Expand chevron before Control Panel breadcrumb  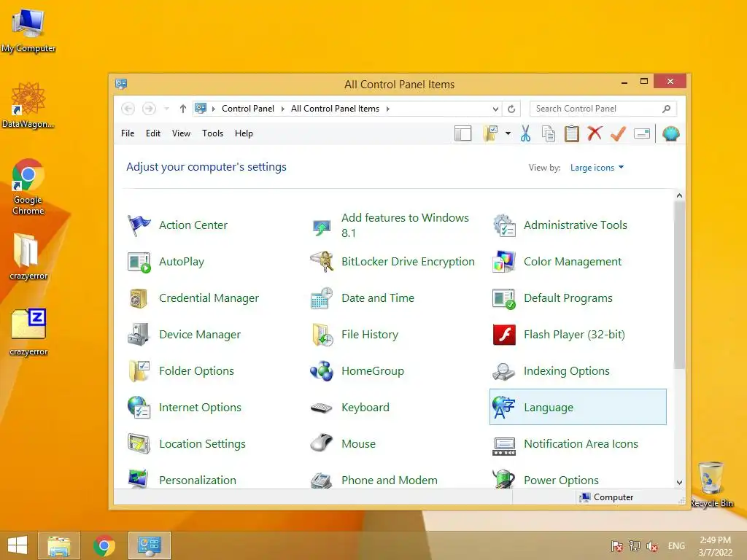click(214, 109)
